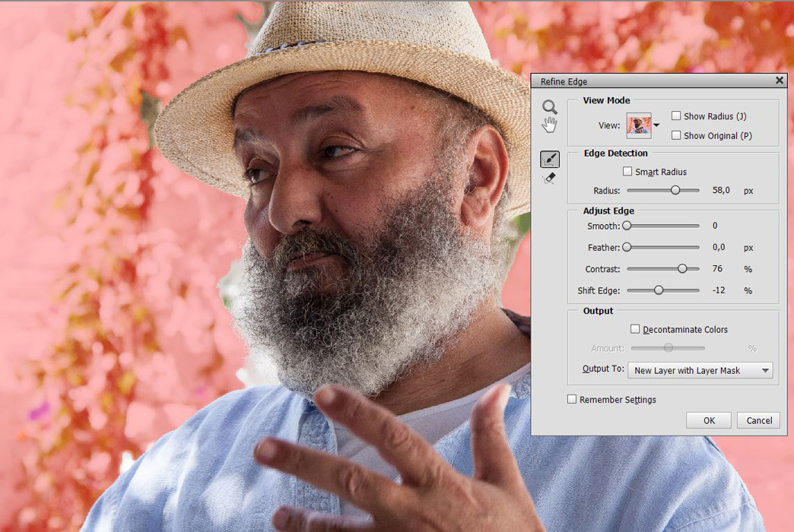The width and height of the screenshot is (794, 532).
Task: Confirm with the OK button
Action: pos(709,420)
